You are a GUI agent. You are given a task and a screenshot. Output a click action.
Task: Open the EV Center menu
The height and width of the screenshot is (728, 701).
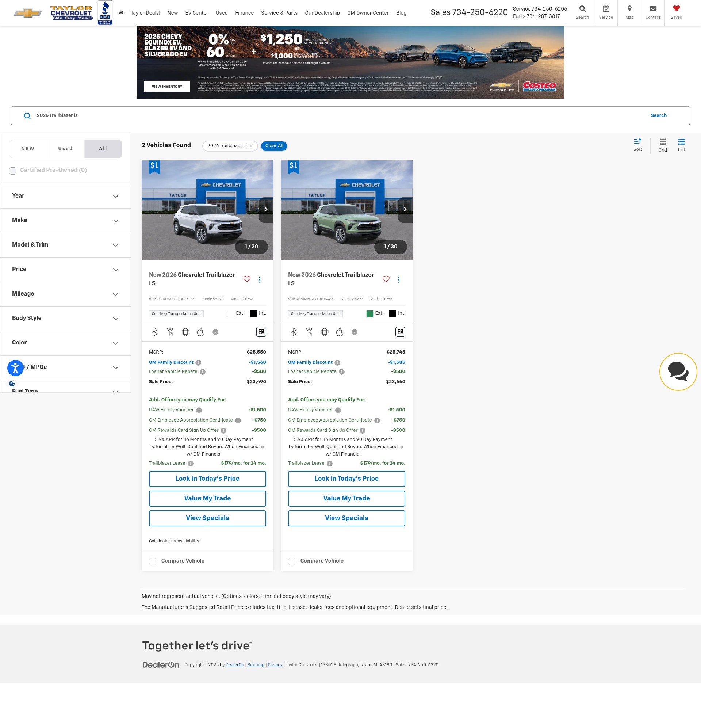[197, 13]
